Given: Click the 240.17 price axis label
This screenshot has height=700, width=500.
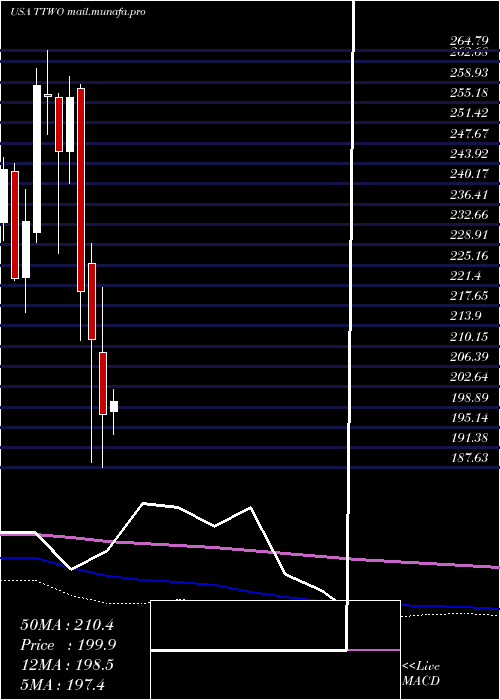Looking at the screenshot, I should 469,174.
